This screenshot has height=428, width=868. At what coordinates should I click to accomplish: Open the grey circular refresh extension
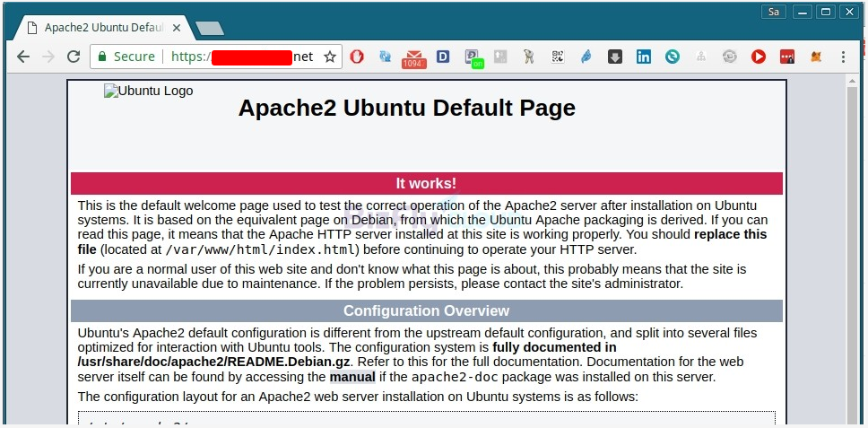pyautogui.click(x=730, y=57)
